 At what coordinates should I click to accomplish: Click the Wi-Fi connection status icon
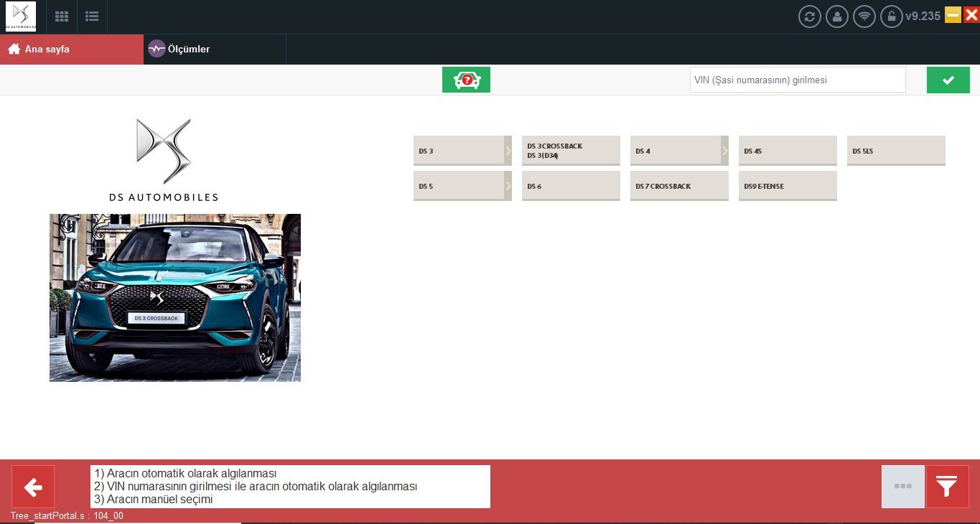[864, 17]
